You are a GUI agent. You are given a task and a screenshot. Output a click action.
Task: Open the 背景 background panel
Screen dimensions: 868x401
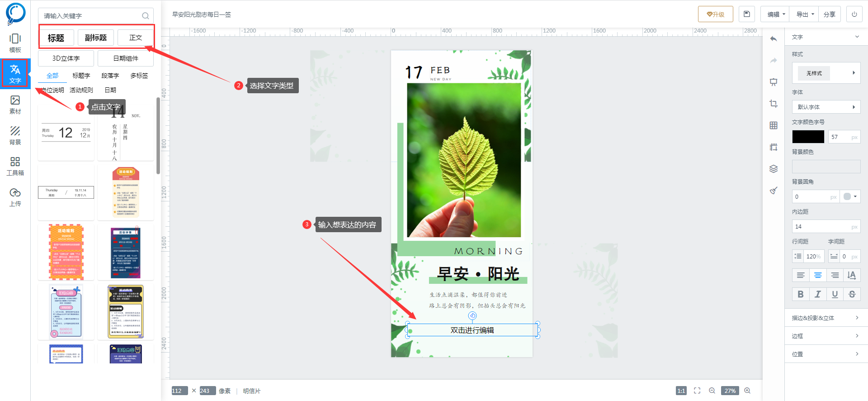15,135
